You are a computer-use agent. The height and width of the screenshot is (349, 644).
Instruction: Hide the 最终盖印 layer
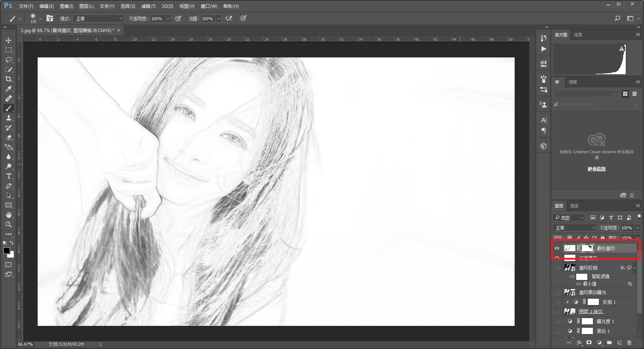(557, 248)
